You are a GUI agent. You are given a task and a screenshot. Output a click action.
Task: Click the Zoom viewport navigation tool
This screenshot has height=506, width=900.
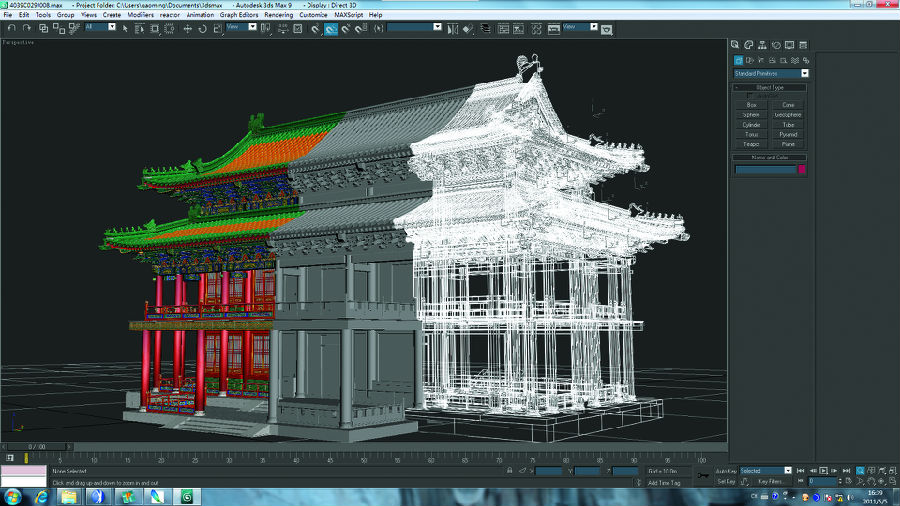pos(860,470)
